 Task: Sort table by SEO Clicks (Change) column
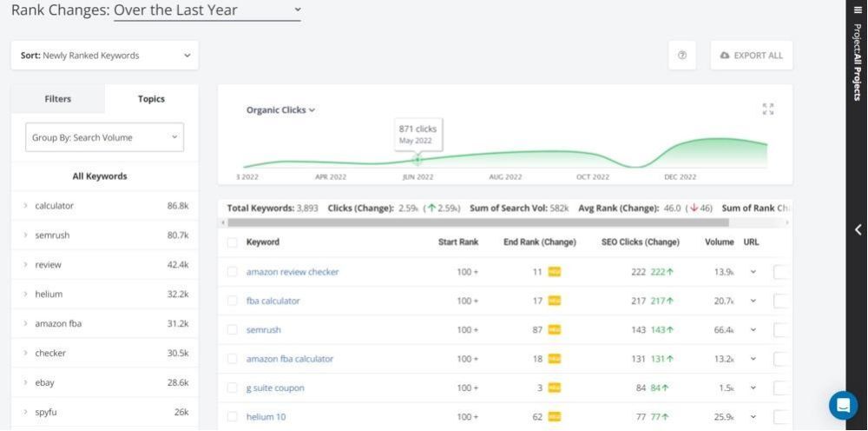(x=641, y=242)
